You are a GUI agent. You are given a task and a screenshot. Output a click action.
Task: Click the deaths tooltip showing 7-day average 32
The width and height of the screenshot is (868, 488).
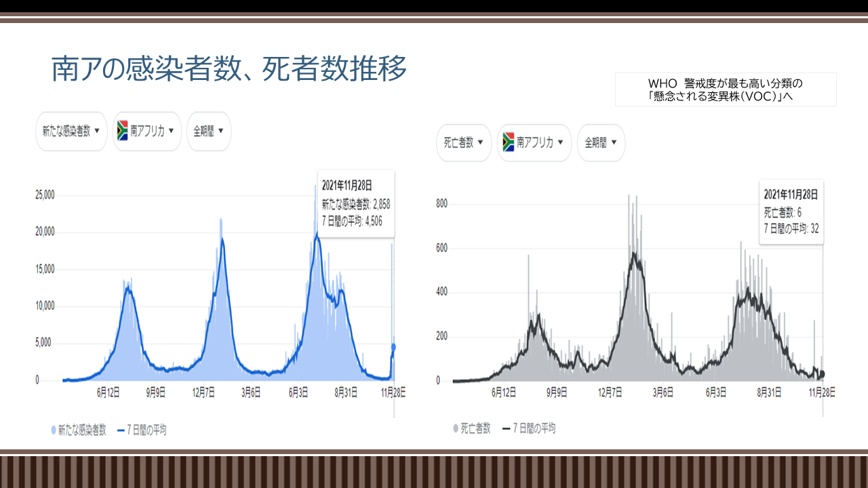click(x=791, y=211)
